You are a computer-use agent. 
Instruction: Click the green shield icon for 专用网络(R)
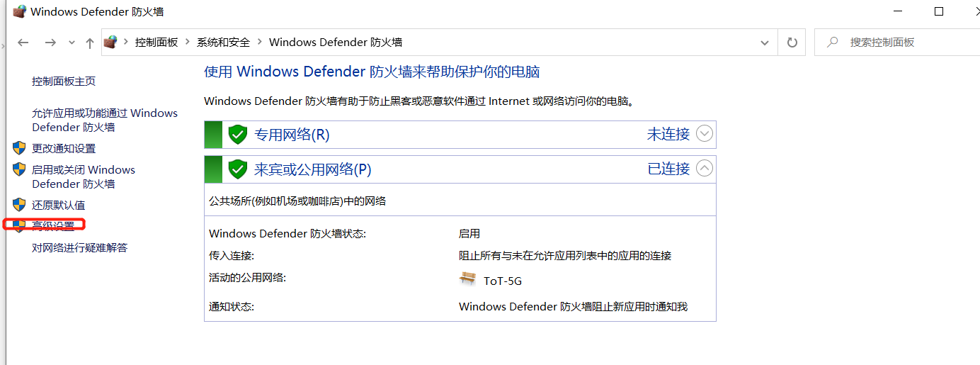(x=237, y=134)
